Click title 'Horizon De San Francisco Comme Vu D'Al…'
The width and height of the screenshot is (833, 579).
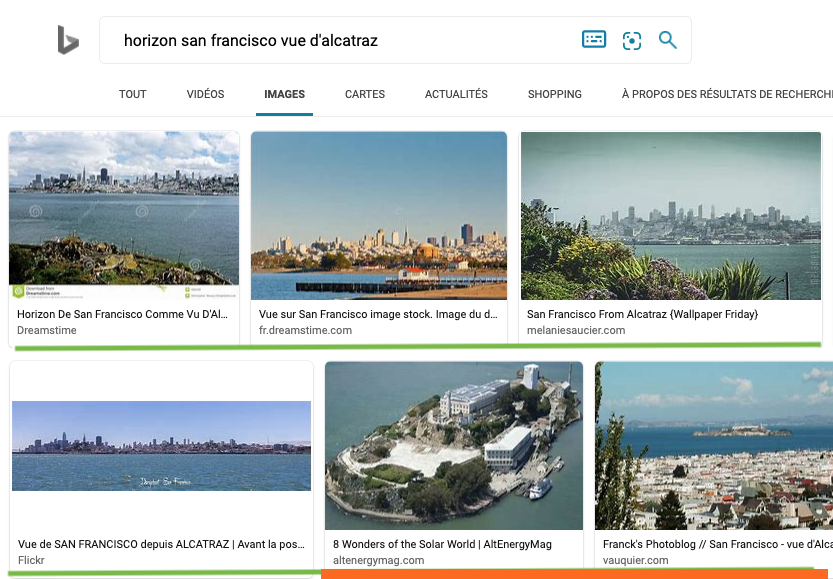tap(122, 314)
